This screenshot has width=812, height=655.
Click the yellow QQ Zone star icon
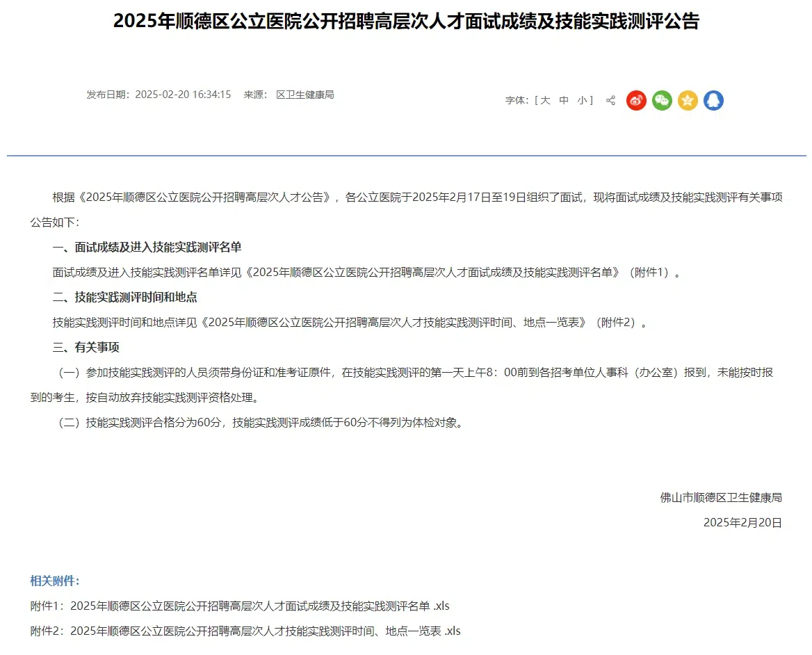click(688, 101)
